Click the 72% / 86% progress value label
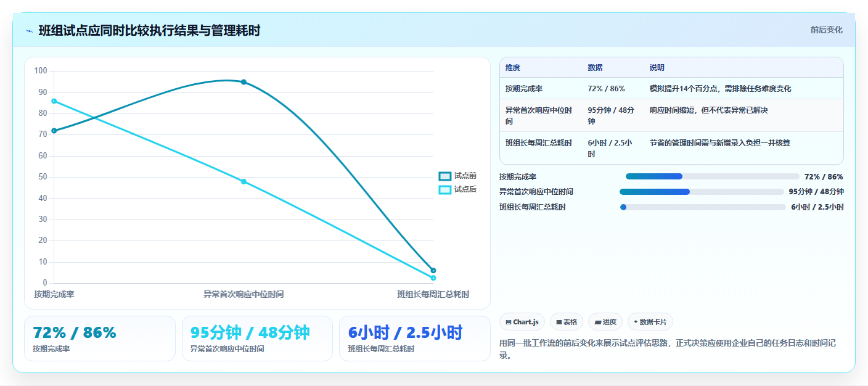 coord(824,176)
